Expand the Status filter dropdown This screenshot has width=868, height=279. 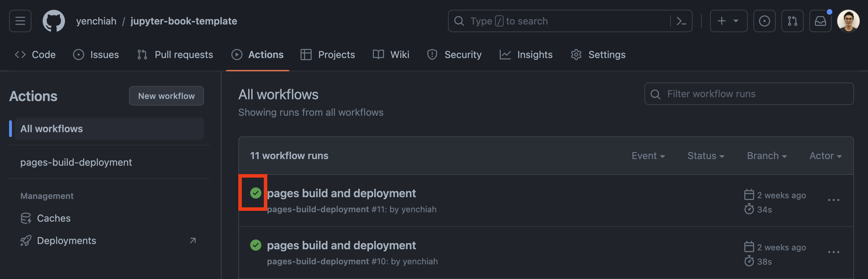click(706, 156)
